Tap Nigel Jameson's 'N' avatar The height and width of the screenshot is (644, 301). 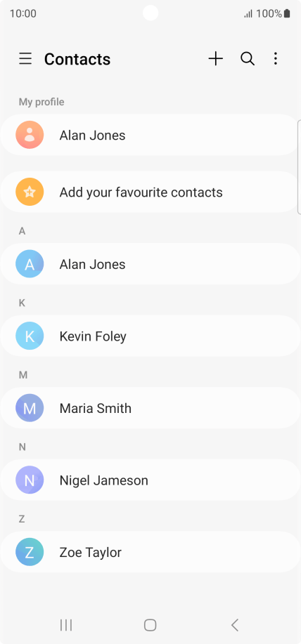point(30,480)
